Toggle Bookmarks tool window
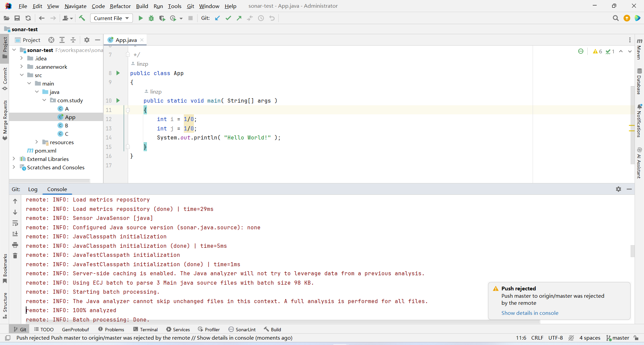Screen dimensions: 644x345 click(x=5, y=268)
